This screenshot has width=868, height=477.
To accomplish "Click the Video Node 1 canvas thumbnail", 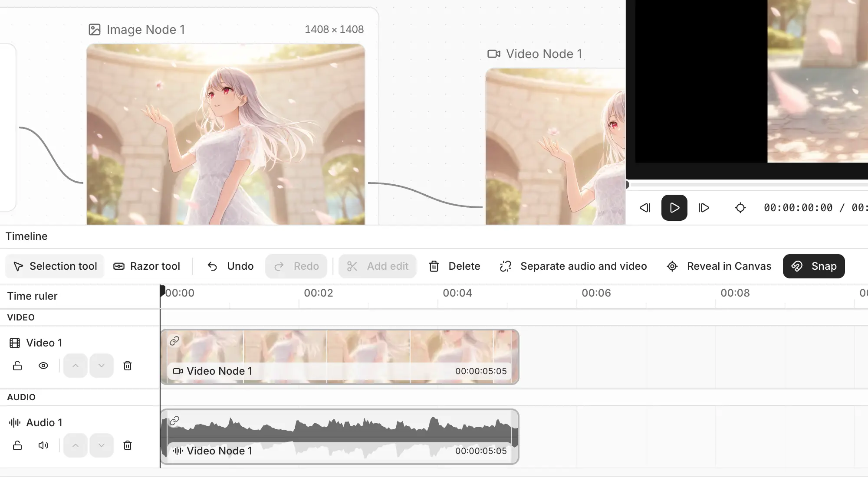I will [x=556, y=147].
